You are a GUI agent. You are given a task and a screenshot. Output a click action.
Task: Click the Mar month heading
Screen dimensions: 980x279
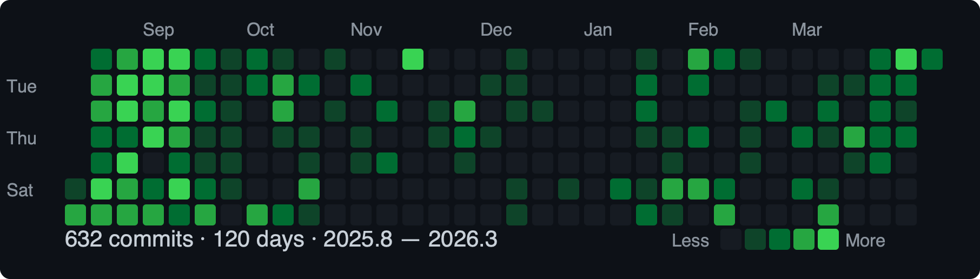point(806,30)
